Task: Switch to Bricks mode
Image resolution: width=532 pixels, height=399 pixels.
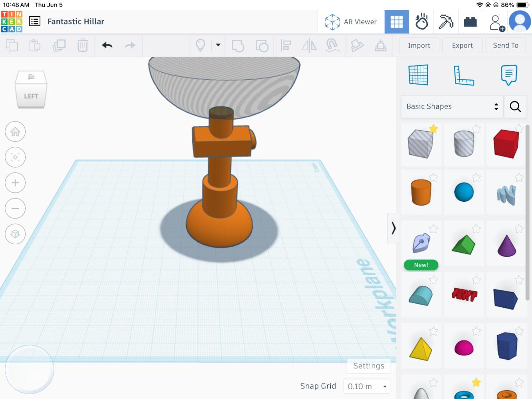Action: pos(470,22)
